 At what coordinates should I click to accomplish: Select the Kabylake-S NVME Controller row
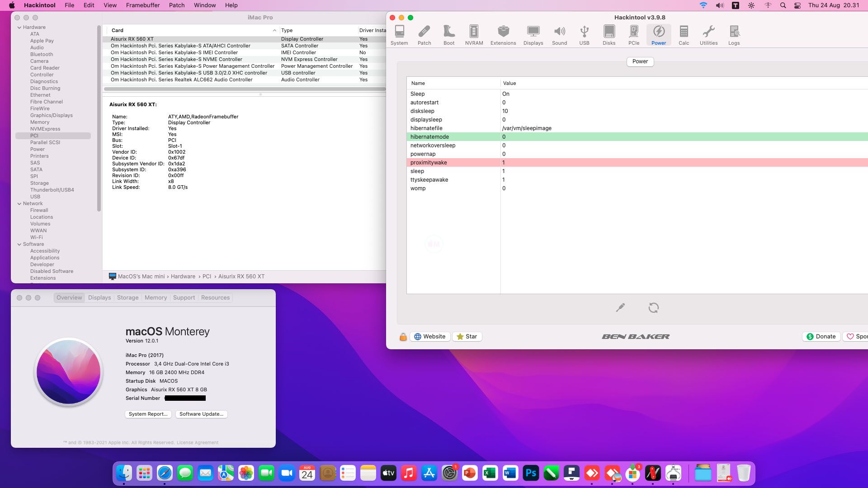244,59
